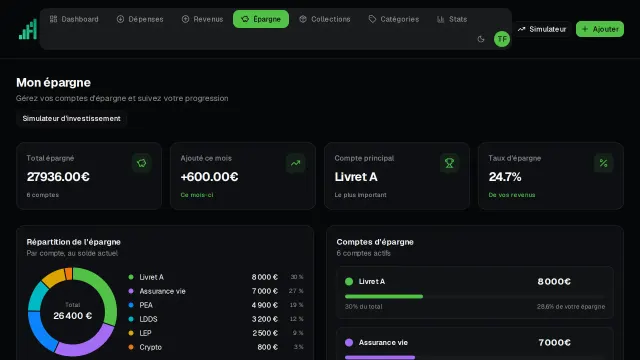Select the LEP legend row label
The image size is (640, 360).
[145, 333]
